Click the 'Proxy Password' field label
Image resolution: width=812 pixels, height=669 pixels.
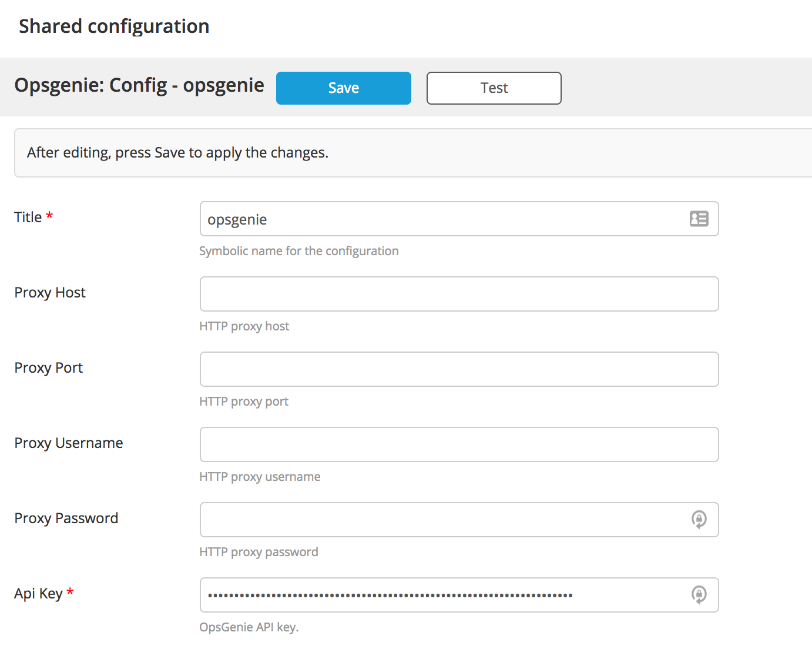(66, 519)
